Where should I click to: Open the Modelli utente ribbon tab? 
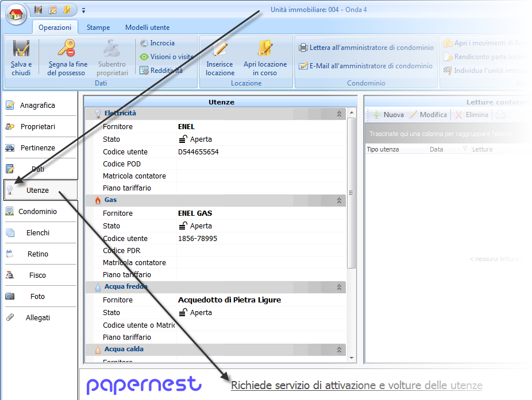pos(147,28)
